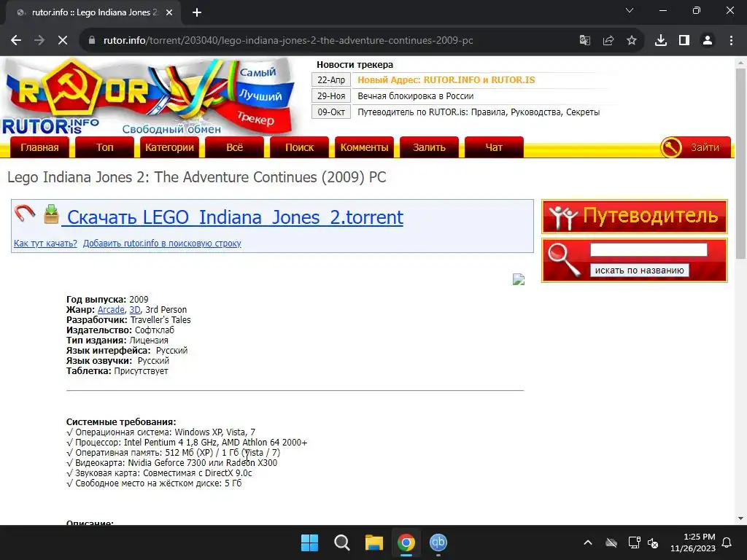Image resolution: width=747 pixels, height=560 pixels.
Task: Click the page vertical scrollbar
Action: pos(740,164)
